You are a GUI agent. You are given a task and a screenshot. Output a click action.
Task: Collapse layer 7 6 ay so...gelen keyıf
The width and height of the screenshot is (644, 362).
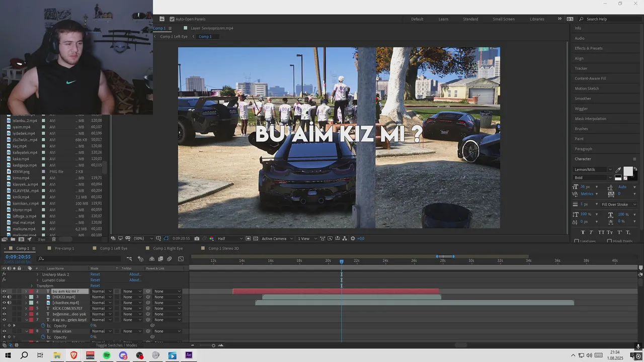pos(26,320)
